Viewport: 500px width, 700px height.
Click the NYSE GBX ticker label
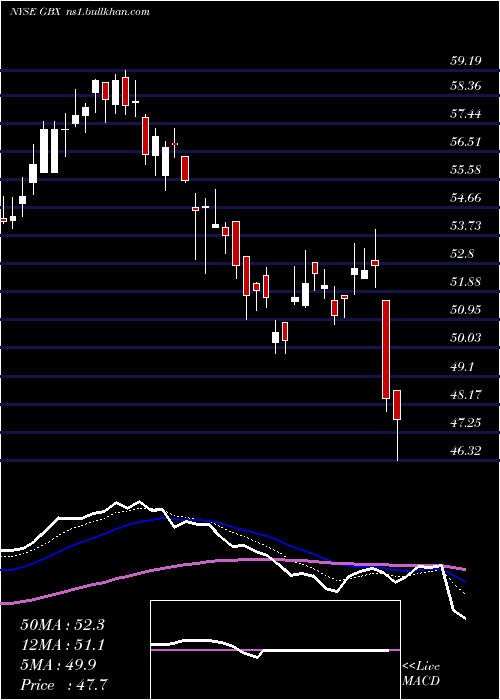pyautogui.click(x=33, y=12)
